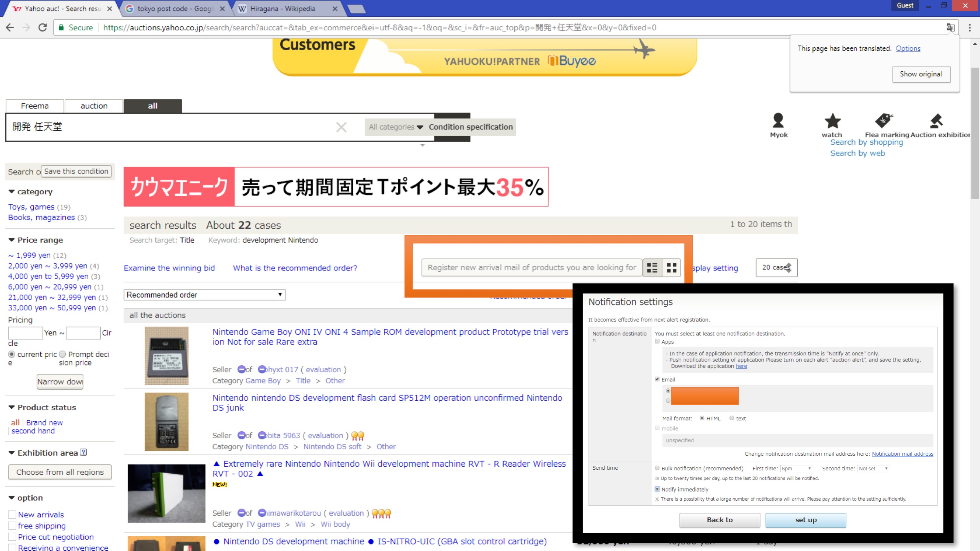The height and width of the screenshot is (551, 980).
Task: Open the Recommended order dropdown
Action: click(205, 295)
